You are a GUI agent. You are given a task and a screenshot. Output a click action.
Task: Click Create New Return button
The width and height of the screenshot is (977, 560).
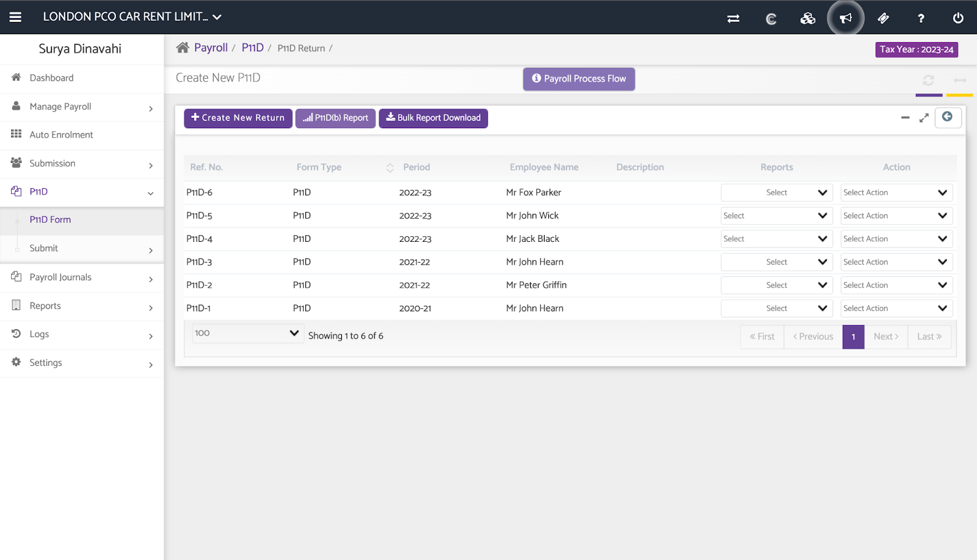coord(238,118)
